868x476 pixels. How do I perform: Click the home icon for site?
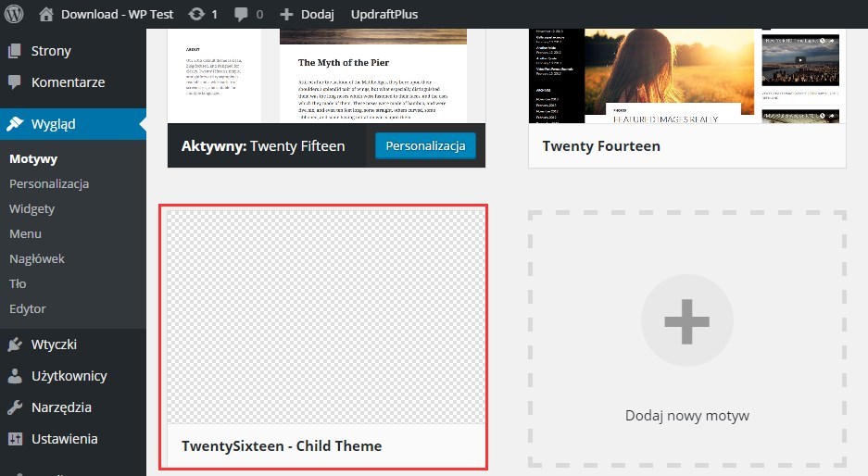tap(46, 14)
